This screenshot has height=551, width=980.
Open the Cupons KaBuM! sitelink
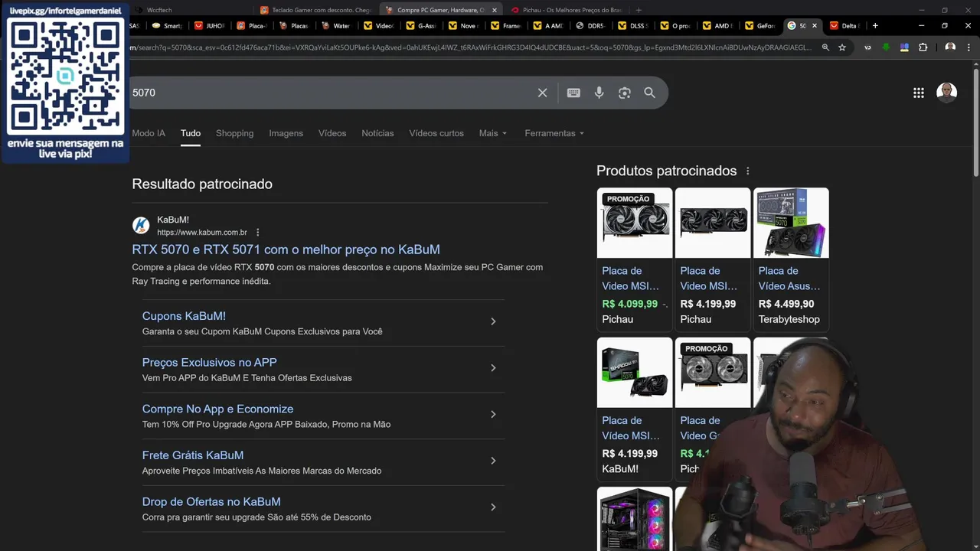184,316
